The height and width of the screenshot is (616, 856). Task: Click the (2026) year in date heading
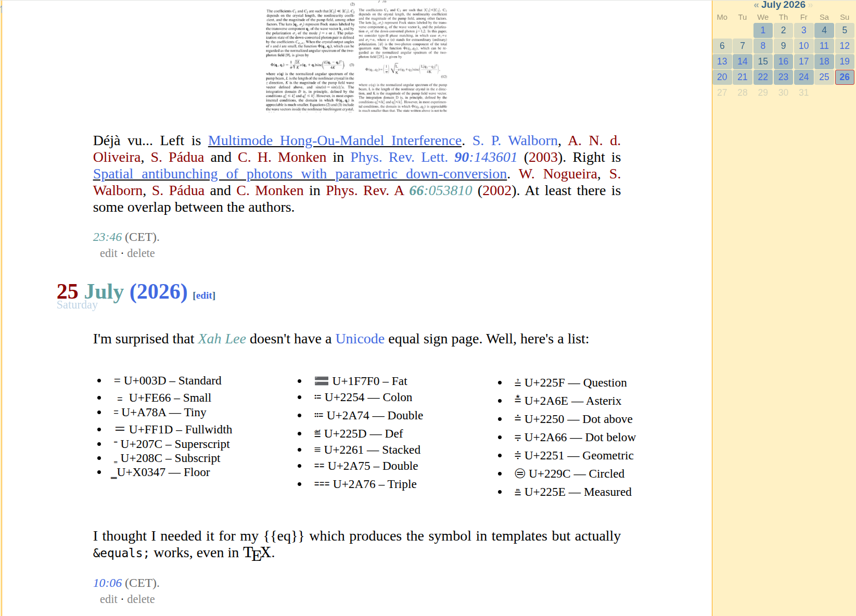tap(158, 292)
